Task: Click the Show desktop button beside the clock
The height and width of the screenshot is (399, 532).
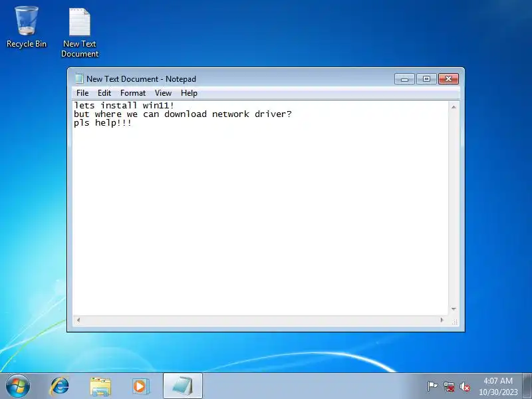Action: (527, 386)
